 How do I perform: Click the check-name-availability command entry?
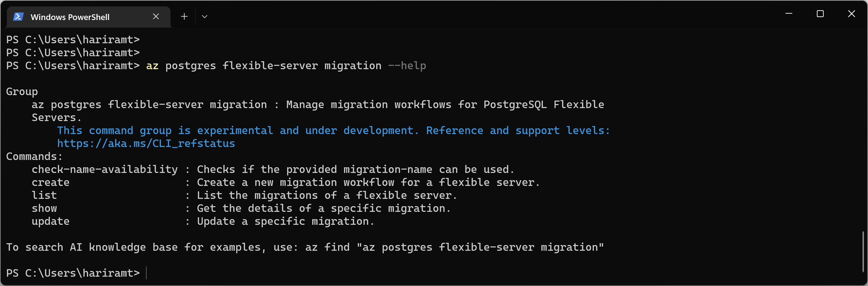pos(104,169)
